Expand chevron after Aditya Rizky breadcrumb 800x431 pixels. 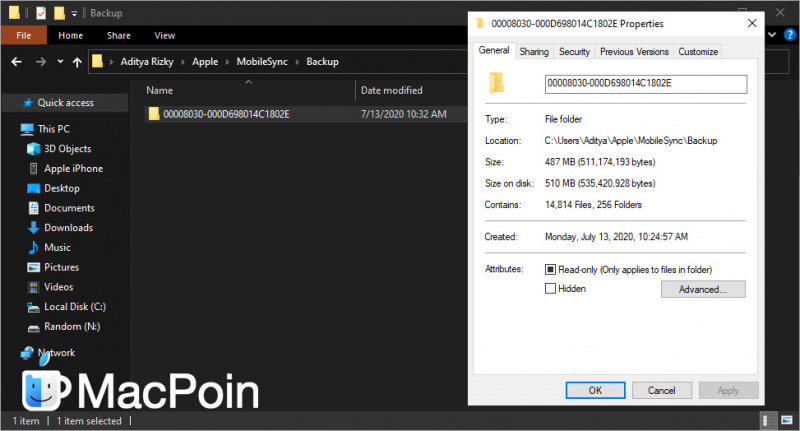(182, 62)
